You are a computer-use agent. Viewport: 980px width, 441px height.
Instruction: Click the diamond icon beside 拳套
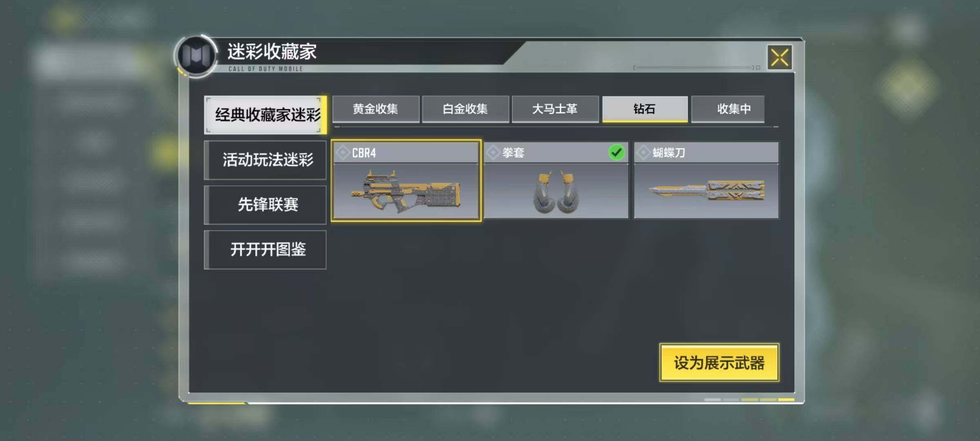[493, 153]
